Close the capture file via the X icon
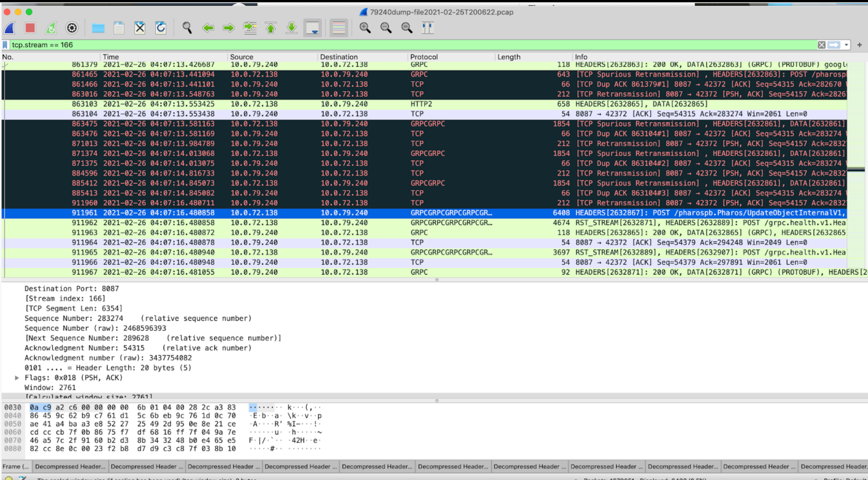The width and height of the screenshot is (868, 480). coord(140,28)
